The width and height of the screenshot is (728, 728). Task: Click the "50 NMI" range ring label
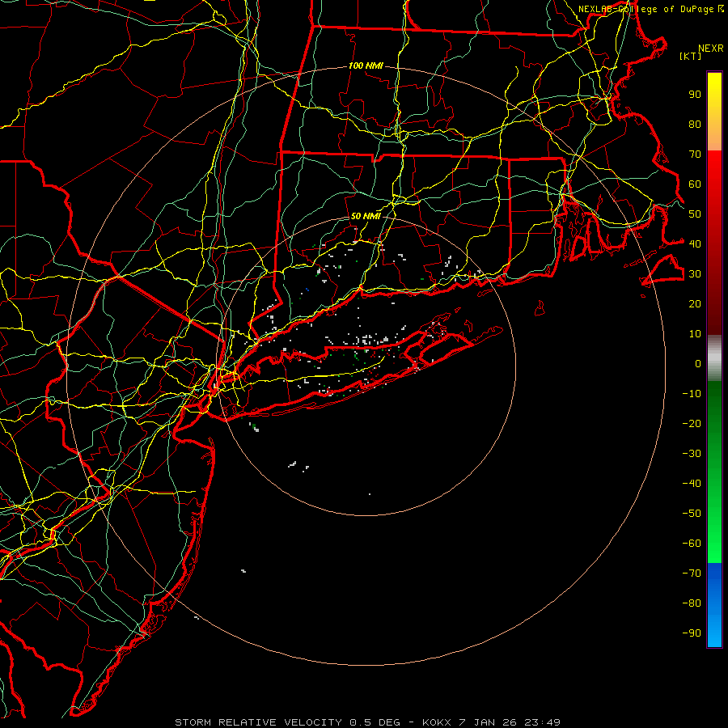[x=366, y=216]
